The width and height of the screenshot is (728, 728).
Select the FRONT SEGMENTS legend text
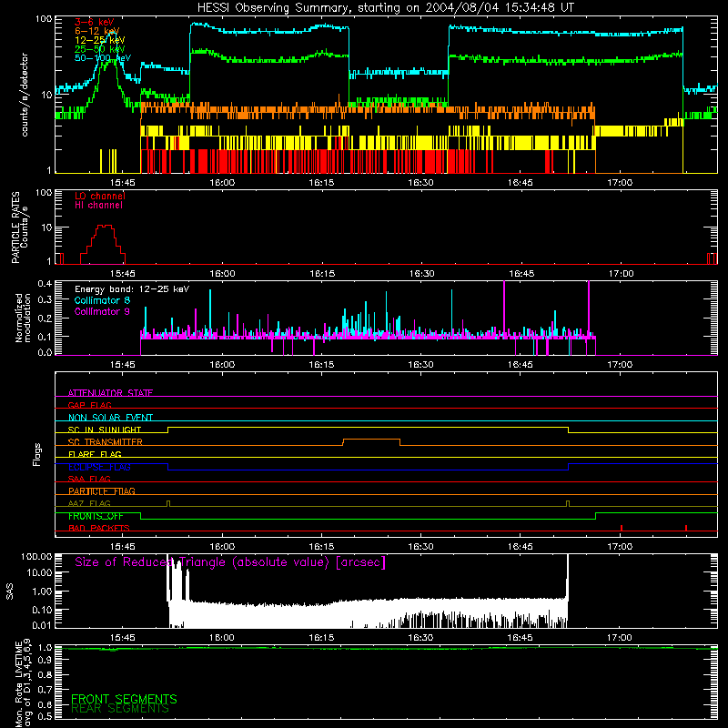124,699
